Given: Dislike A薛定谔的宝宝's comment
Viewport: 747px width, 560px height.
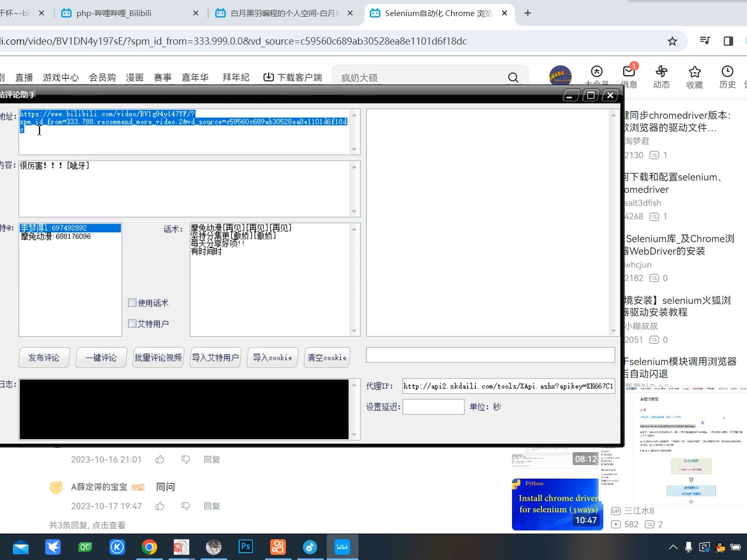Looking at the screenshot, I should coord(186,506).
